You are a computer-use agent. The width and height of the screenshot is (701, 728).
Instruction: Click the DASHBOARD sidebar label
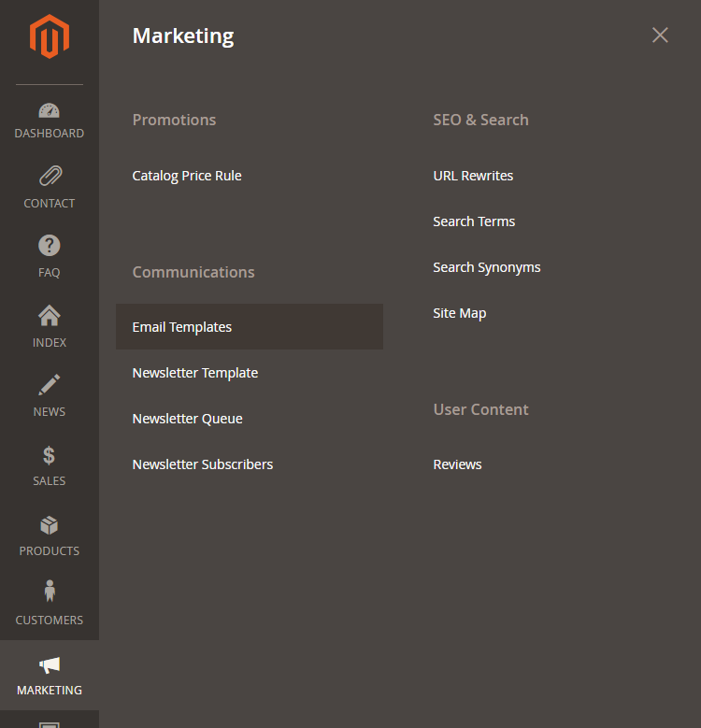click(x=50, y=134)
